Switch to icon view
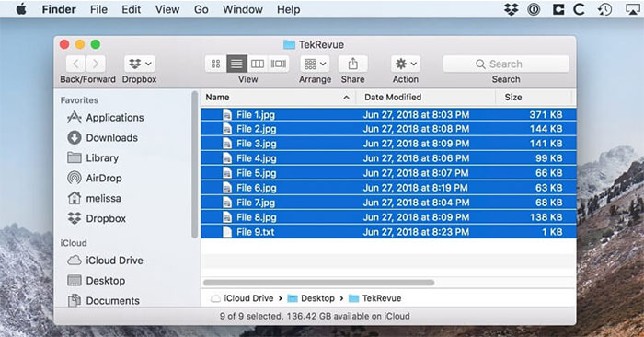Image resolution: width=644 pixels, height=337 pixels. [x=215, y=64]
